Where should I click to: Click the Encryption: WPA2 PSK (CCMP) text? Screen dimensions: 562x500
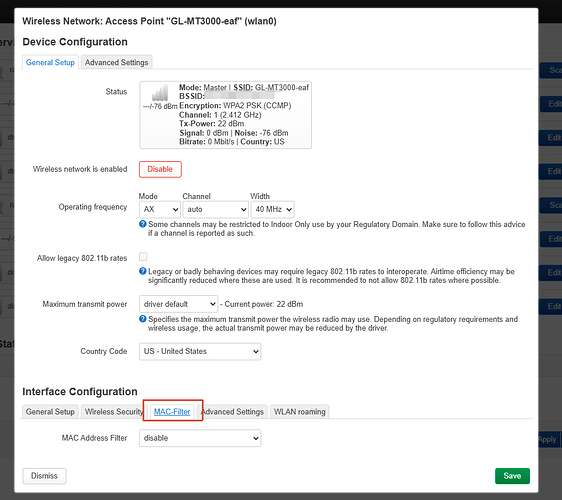click(235, 106)
